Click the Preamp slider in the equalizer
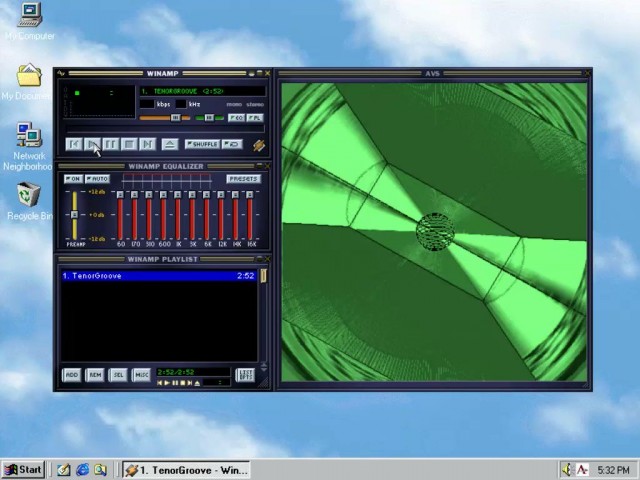Screen dimensions: 640x480 pyautogui.click(x=74, y=214)
